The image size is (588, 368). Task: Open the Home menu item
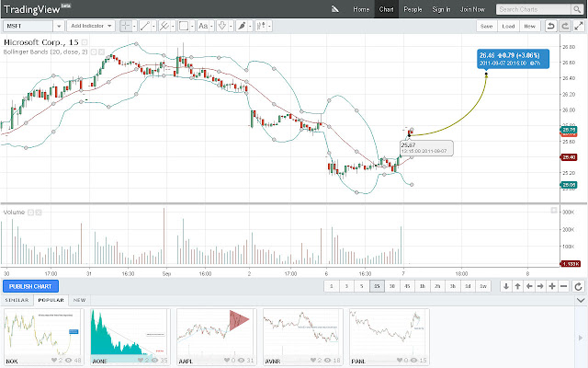[361, 9]
